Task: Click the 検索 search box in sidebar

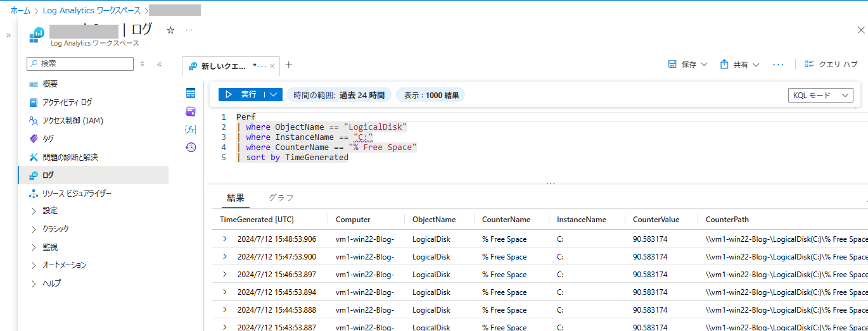Action: 80,64
